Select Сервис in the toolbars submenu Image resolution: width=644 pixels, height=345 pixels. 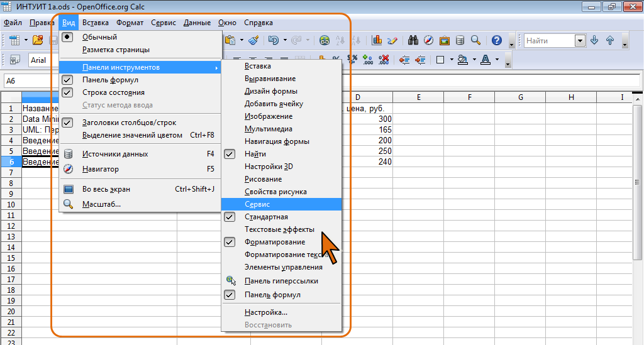coord(281,204)
